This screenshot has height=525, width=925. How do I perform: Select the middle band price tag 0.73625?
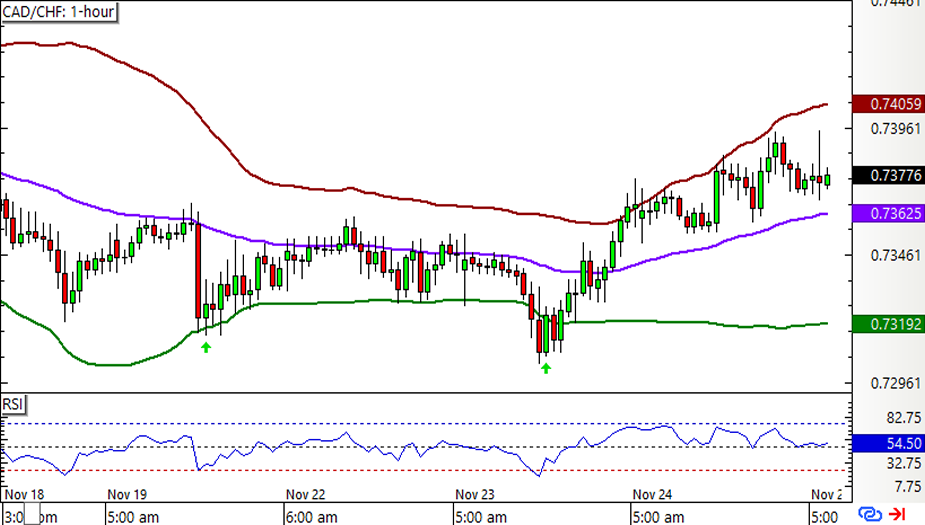888,214
